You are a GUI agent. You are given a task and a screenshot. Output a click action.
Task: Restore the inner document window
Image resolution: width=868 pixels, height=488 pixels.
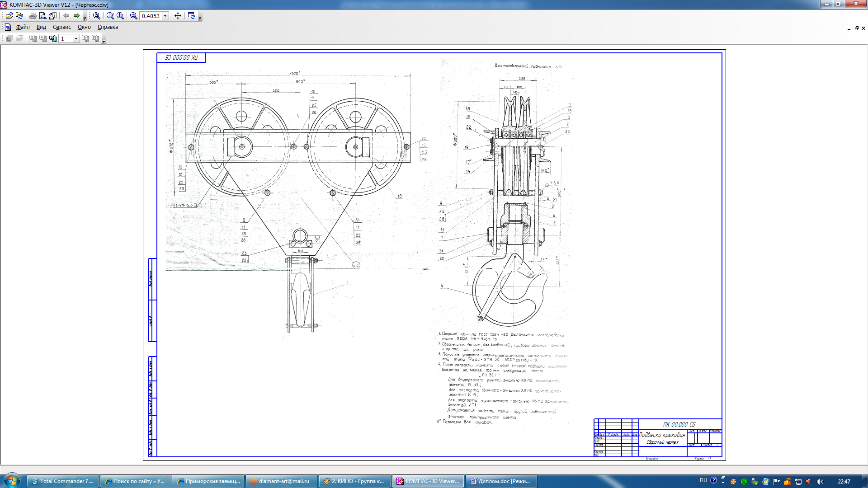[856, 28]
